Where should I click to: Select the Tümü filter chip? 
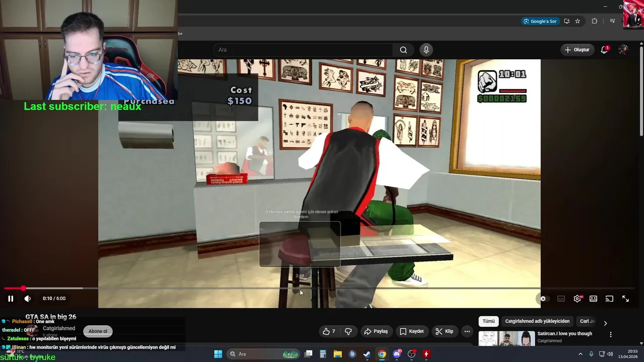click(489, 321)
